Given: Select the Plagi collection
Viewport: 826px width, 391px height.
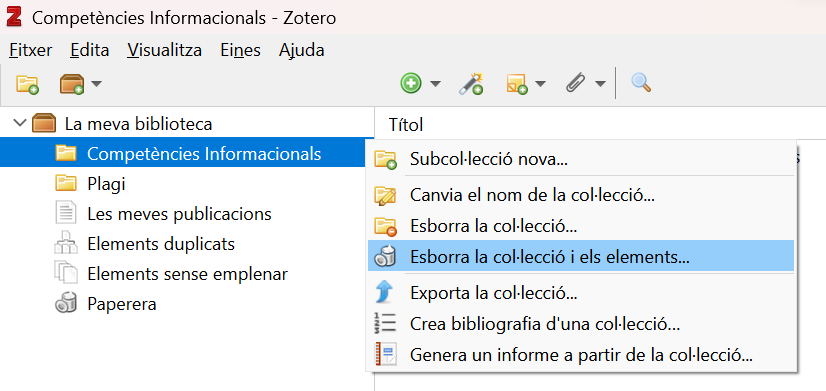Looking at the screenshot, I should point(106,184).
